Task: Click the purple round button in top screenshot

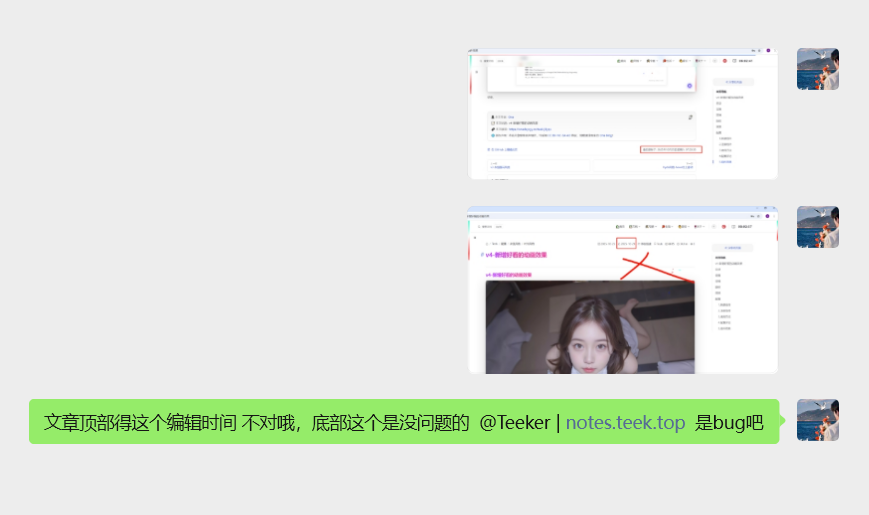Action: click(689, 86)
